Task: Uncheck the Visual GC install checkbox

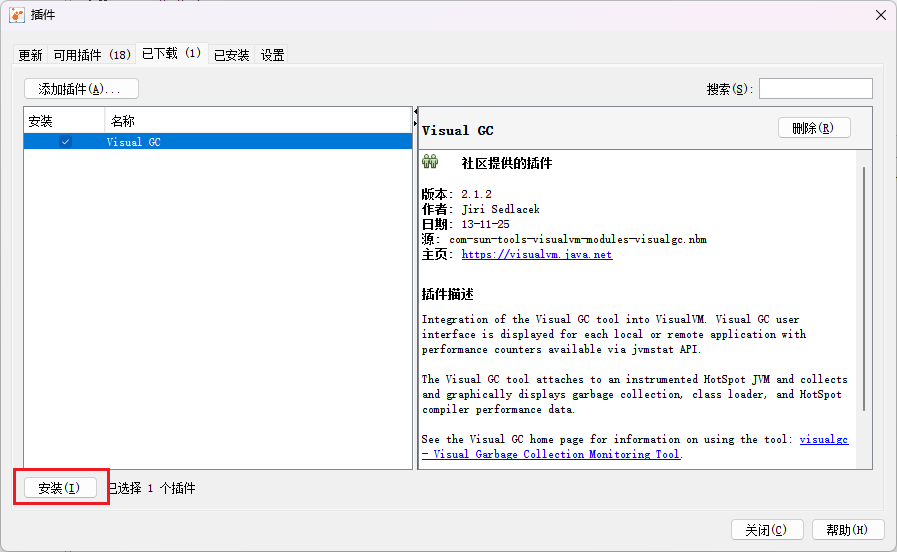Action: (x=65, y=141)
